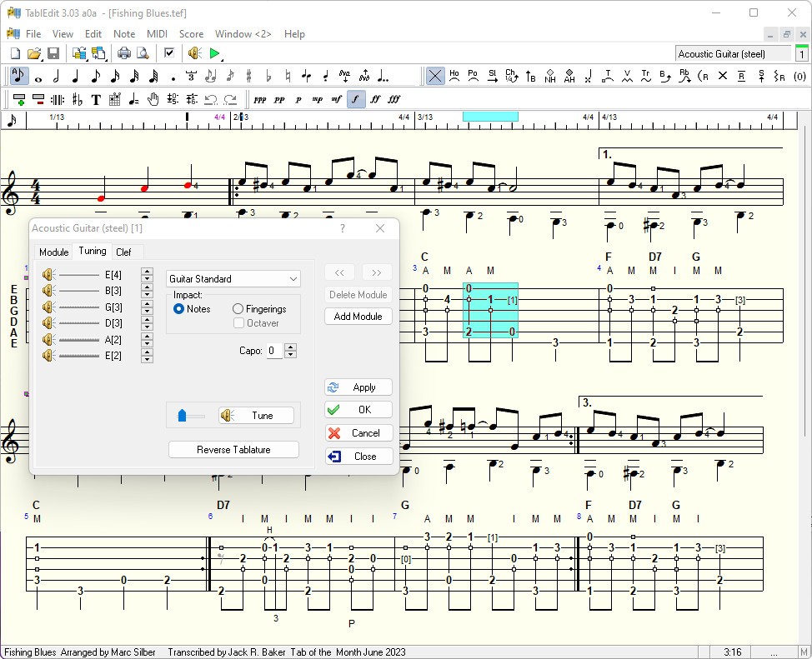Increase the Capo value with up arrow
The height and width of the screenshot is (659, 812).
tap(290, 347)
